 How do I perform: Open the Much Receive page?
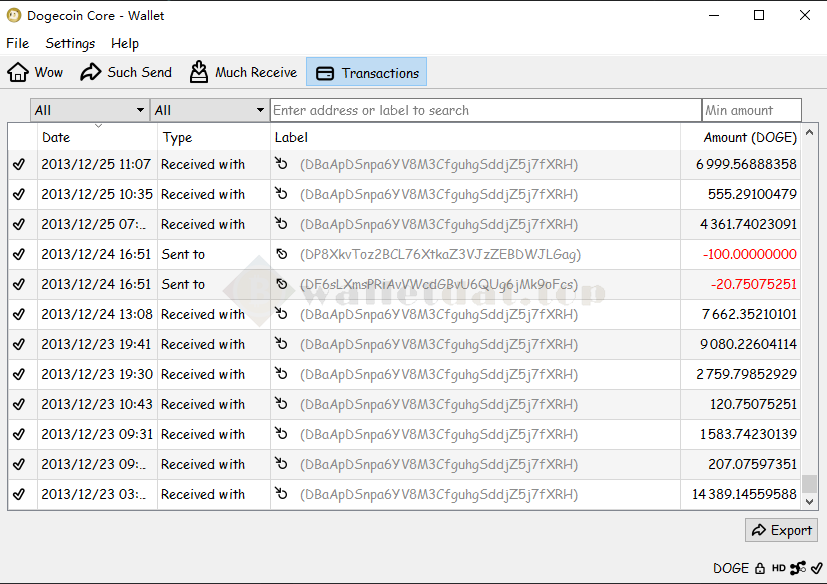pos(243,72)
